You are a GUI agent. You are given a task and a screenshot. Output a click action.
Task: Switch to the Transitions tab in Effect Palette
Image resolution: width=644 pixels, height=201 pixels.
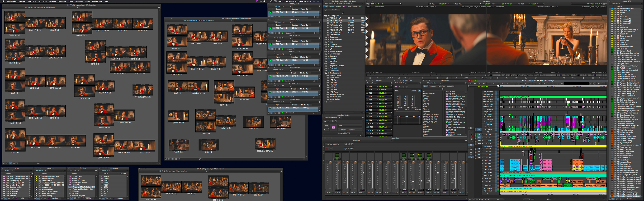[x=433, y=86]
